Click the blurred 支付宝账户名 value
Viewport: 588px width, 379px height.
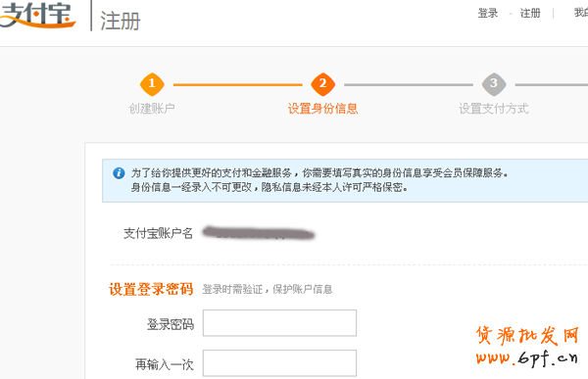tap(259, 233)
